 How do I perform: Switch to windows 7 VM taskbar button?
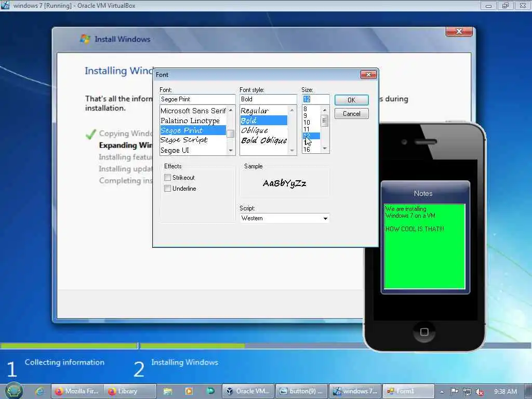tap(355, 392)
